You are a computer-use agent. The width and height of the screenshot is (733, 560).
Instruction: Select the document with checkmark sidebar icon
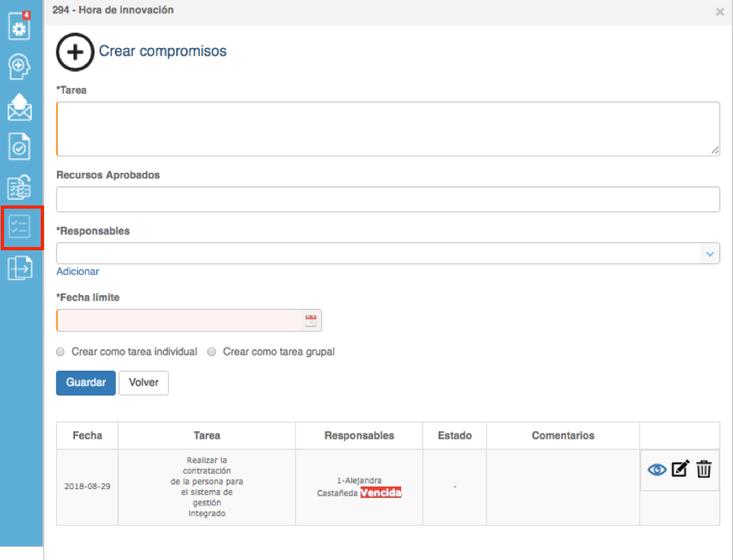pos(20,147)
